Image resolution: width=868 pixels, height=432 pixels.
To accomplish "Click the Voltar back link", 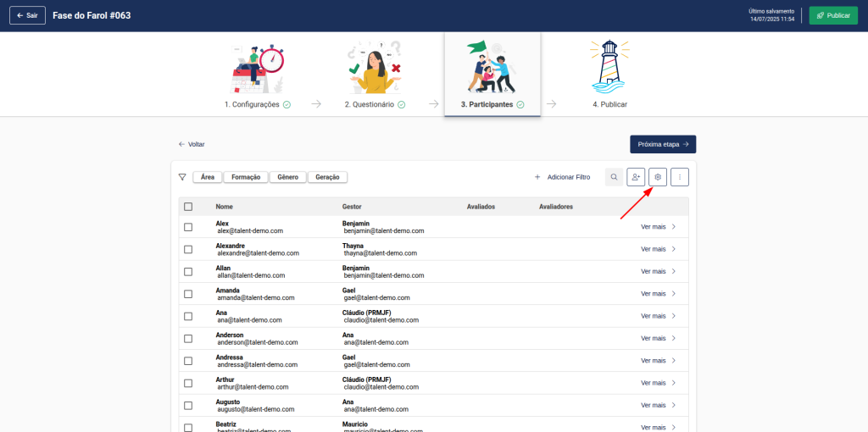I will click(x=192, y=144).
